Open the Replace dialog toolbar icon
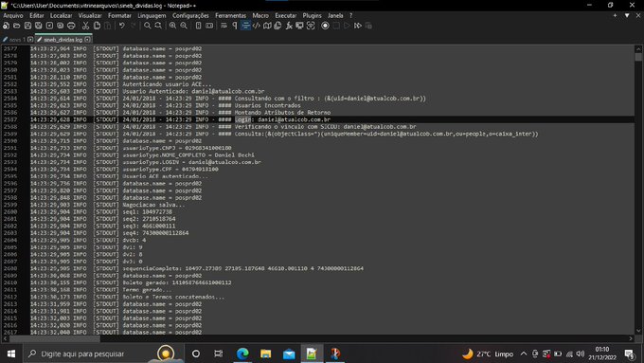This screenshot has height=363, width=644. 158,26
